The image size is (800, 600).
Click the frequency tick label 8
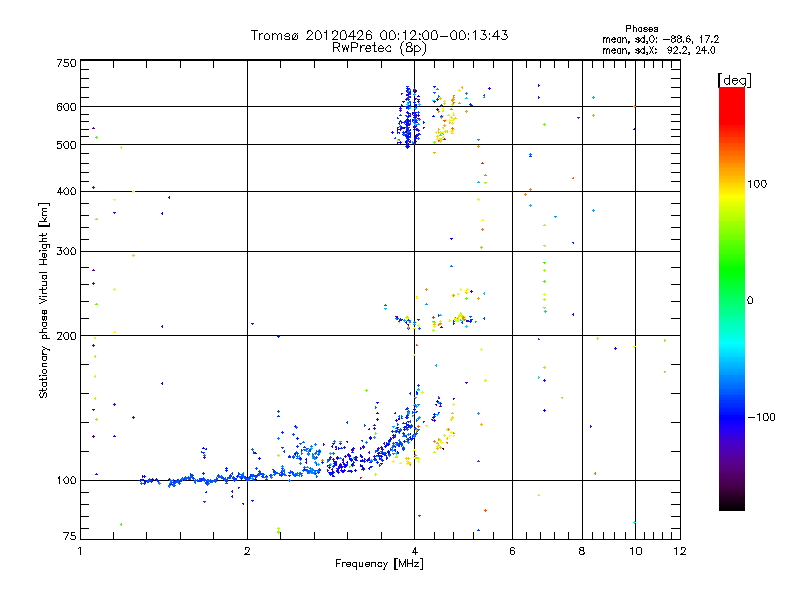582,551
